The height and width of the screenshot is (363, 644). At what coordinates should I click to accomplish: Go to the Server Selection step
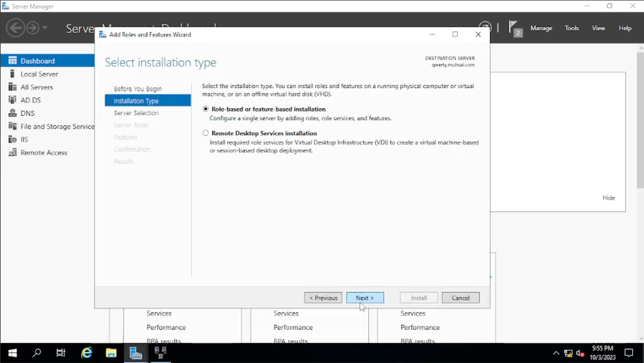pyautogui.click(x=136, y=113)
